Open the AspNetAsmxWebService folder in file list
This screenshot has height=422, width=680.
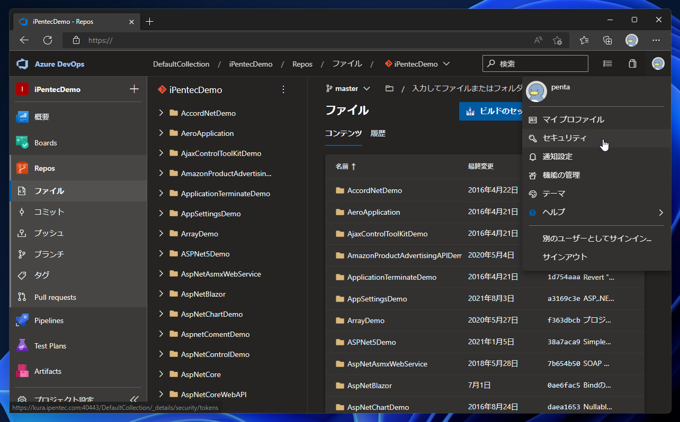[387, 364]
